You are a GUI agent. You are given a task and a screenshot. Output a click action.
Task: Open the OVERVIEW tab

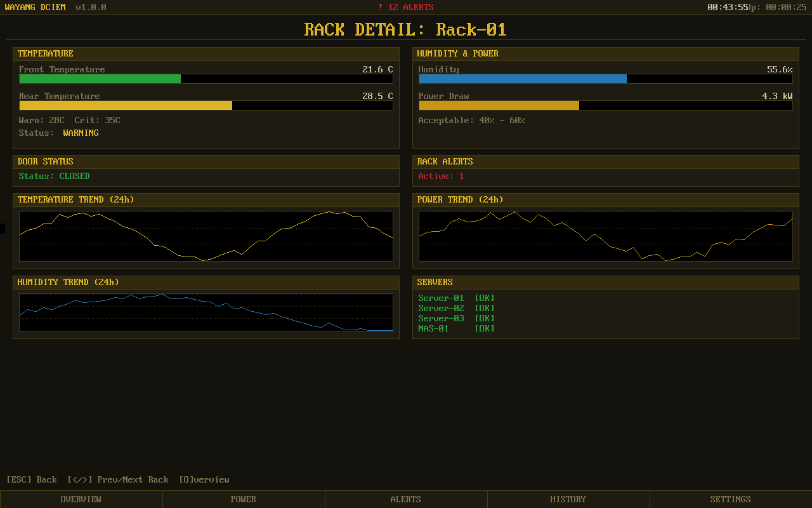(x=81, y=499)
